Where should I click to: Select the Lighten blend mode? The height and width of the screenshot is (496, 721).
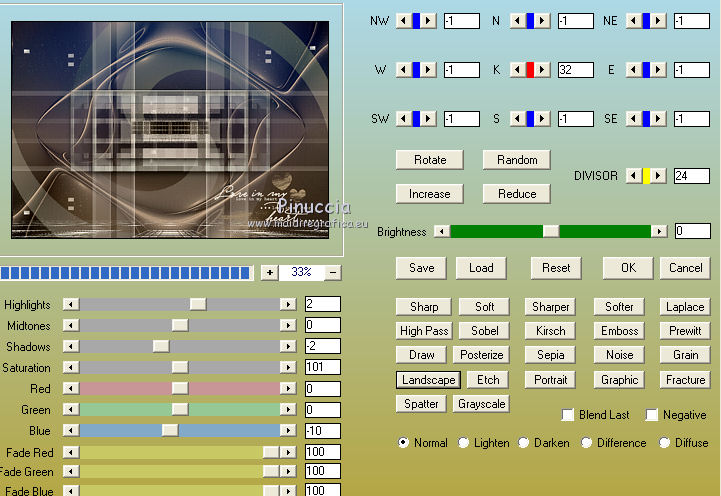[463, 443]
